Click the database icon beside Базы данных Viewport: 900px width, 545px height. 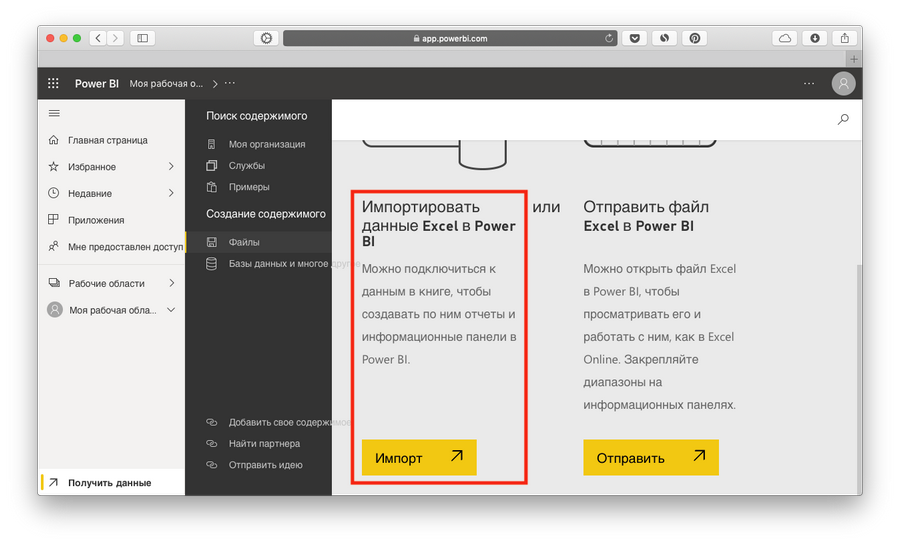coord(211,263)
